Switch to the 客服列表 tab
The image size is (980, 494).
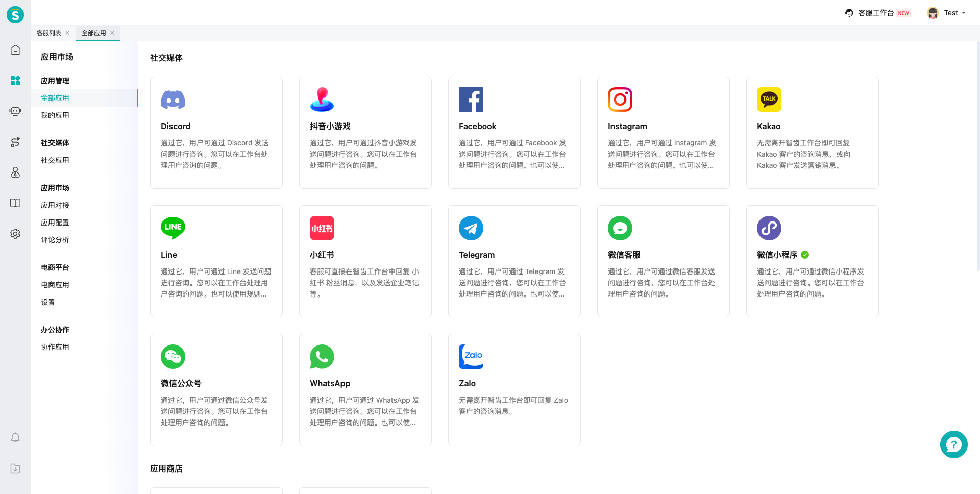49,33
